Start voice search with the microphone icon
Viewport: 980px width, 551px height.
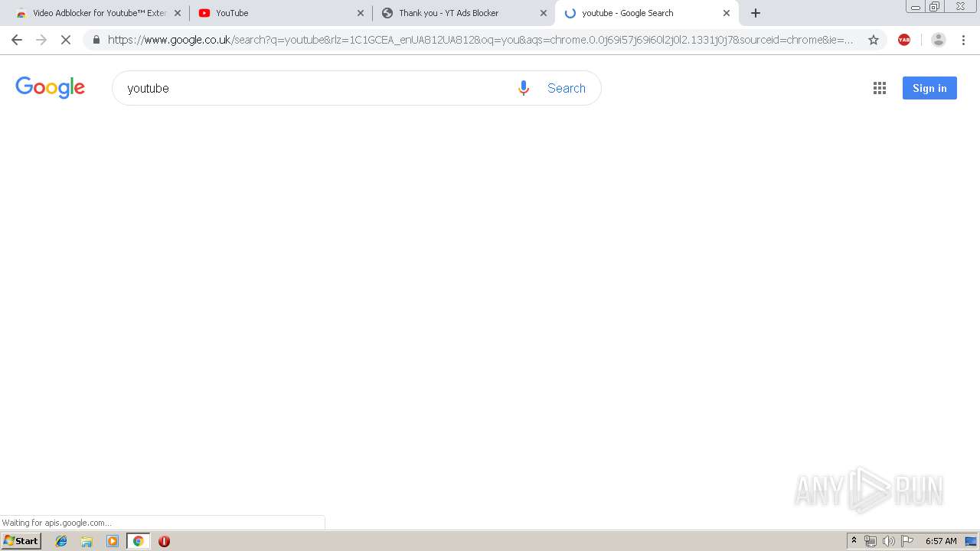tap(524, 88)
